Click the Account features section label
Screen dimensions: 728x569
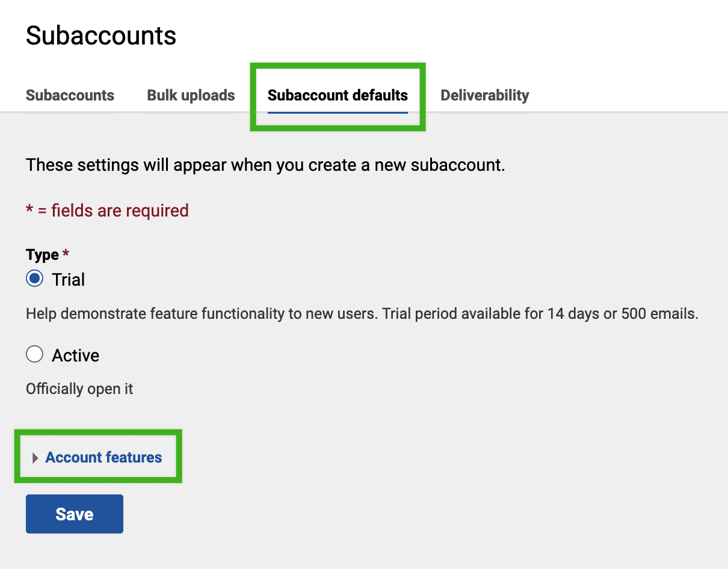click(x=103, y=458)
